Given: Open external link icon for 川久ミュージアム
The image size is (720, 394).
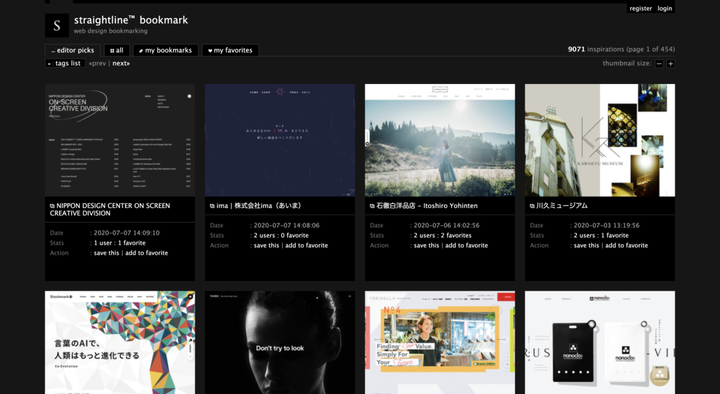Looking at the screenshot, I should tap(532, 206).
